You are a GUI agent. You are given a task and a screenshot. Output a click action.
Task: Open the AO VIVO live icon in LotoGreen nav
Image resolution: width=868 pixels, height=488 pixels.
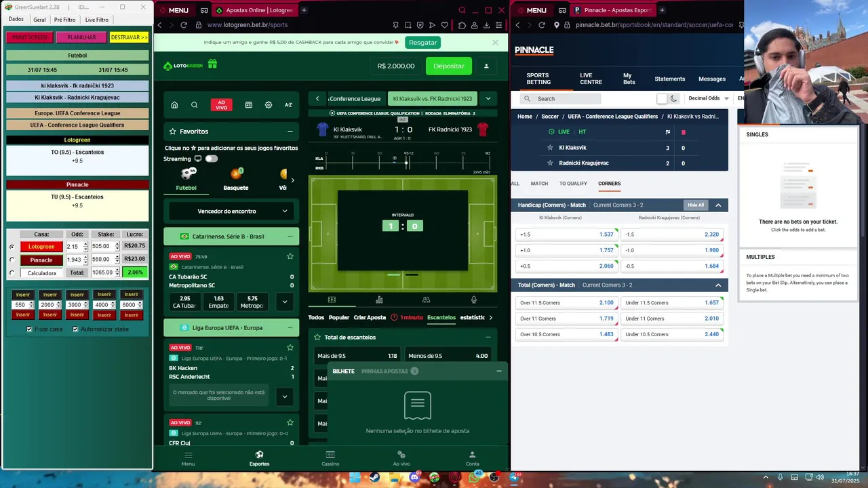[x=221, y=105]
